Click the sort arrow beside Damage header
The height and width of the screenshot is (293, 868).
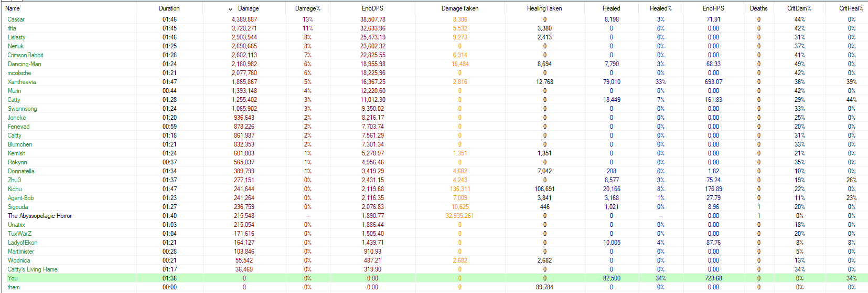(230, 9)
